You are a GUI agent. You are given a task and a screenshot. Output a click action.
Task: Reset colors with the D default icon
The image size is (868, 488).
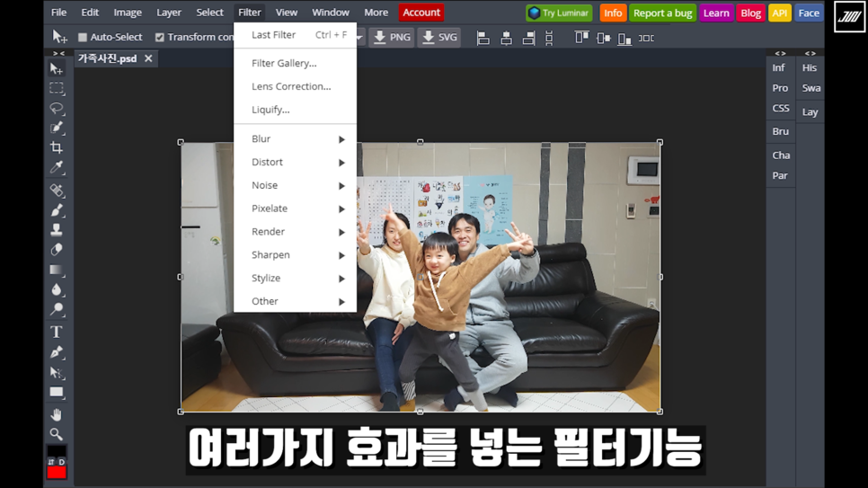(x=61, y=462)
